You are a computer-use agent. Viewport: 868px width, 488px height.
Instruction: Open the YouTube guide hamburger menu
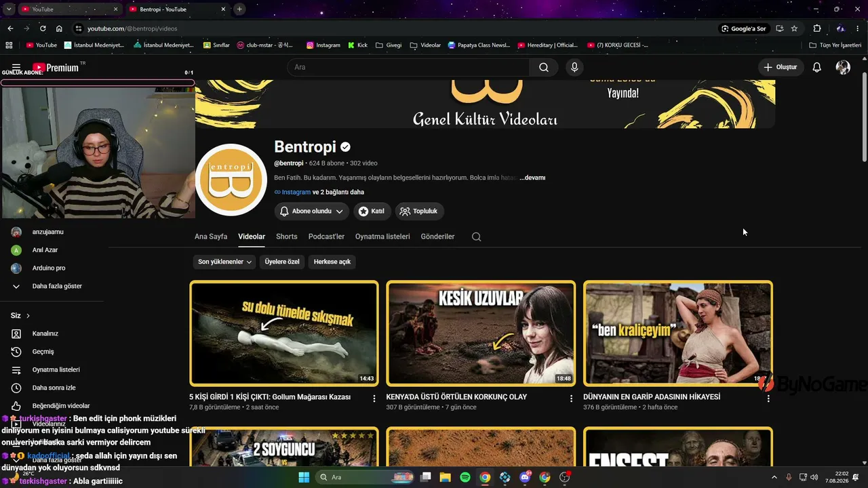16,67
